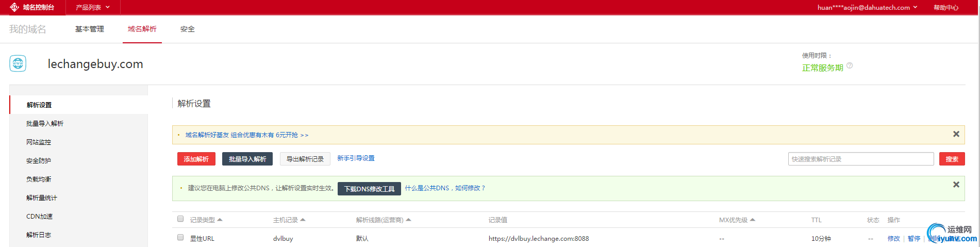Sort by 主机记录 column arrow

303,220
